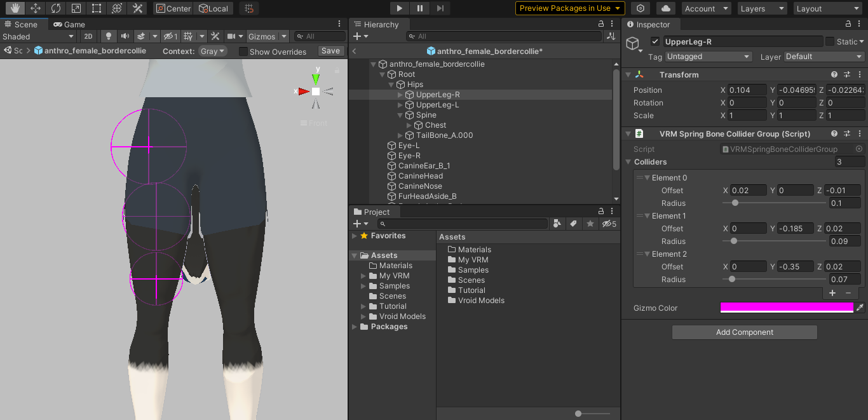868x420 pixels.
Task: Open the magenta Gizmo Color swatch
Action: [787, 308]
